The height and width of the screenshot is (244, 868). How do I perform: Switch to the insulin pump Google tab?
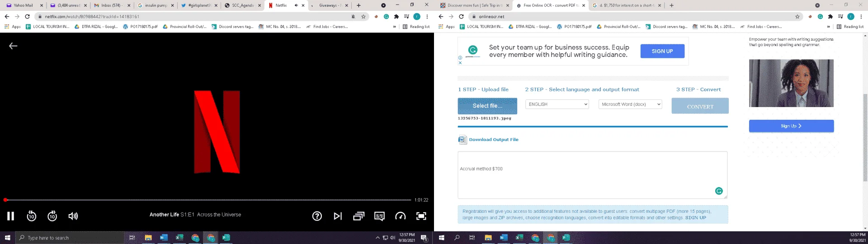(155, 5)
